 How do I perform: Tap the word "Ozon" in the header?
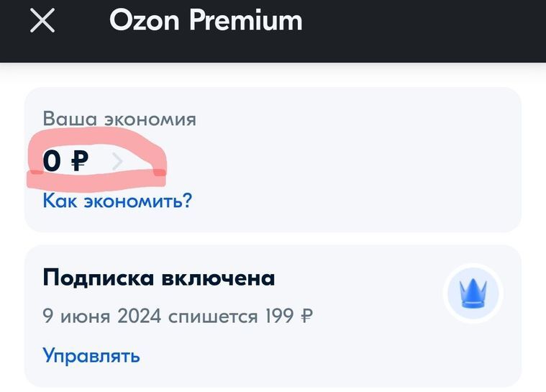coord(145,21)
